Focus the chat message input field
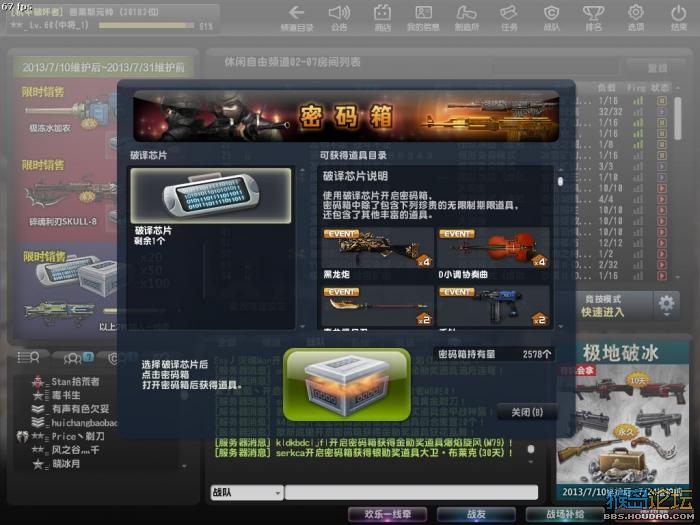Viewport: 700px width, 525px height. [411, 493]
